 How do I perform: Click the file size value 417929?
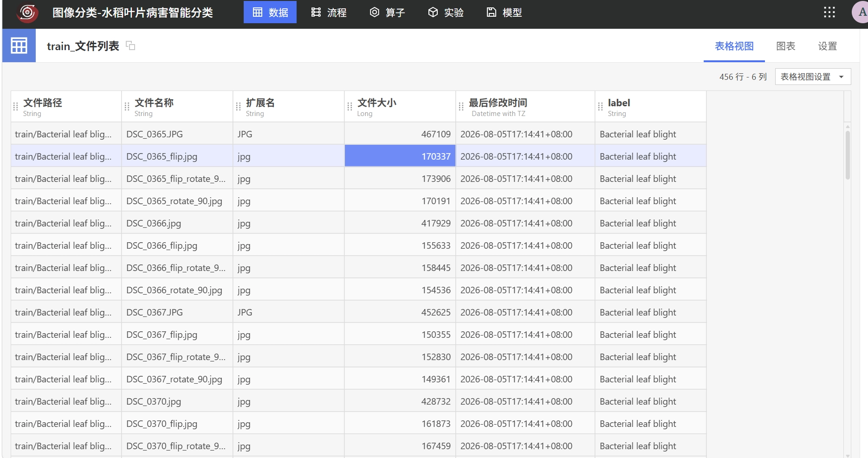(436, 223)
